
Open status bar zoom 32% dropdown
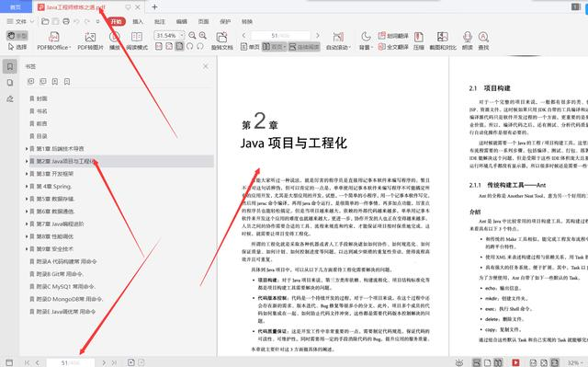pos(575,362)
